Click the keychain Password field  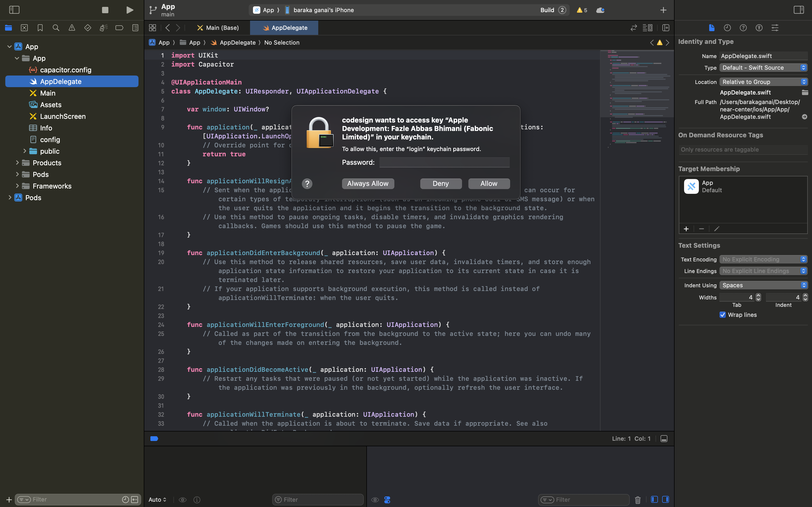coord(444,163)
